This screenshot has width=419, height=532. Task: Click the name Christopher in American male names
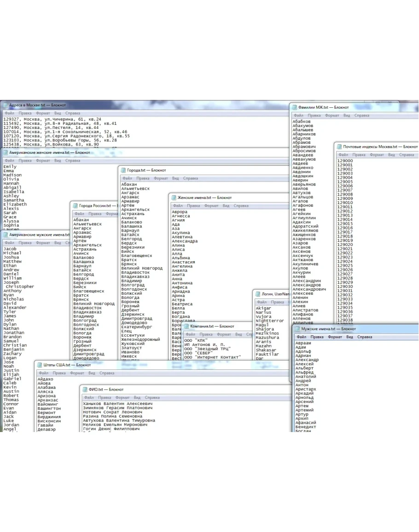20,286
